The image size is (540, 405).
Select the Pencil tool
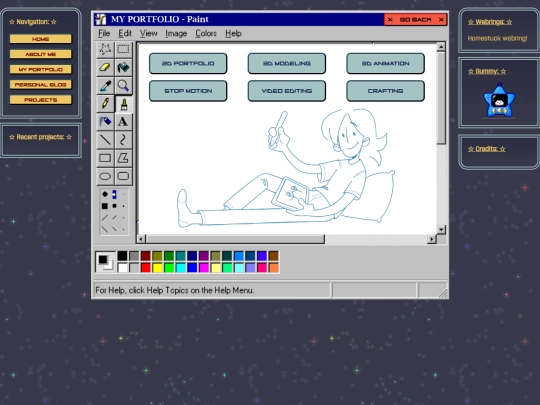pyautogui.click(x=105, y=104)
